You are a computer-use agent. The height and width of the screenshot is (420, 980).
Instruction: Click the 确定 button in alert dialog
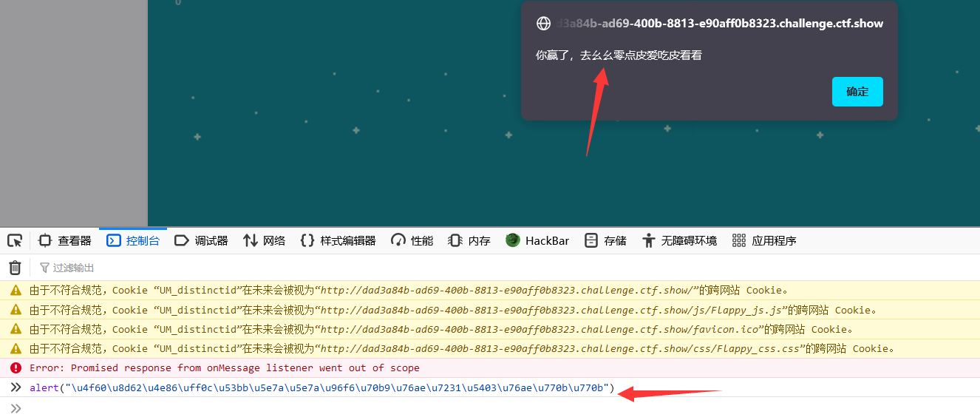857,92
